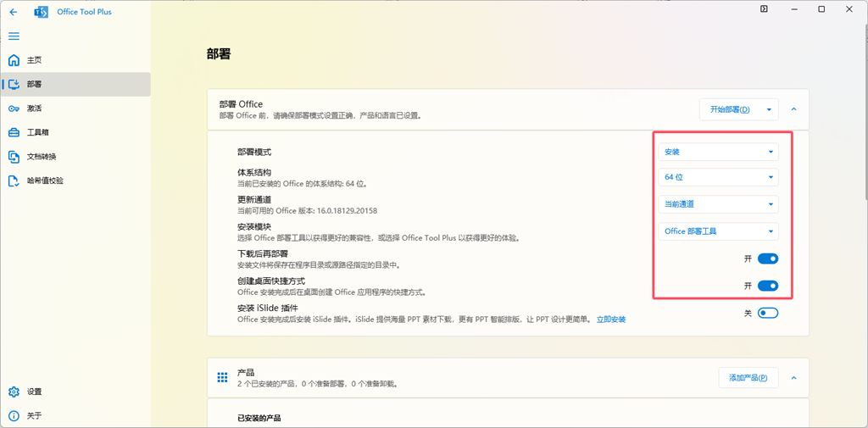Open 安装模块 dropdown showing Office 部署工具

click(x=719, y=231)
